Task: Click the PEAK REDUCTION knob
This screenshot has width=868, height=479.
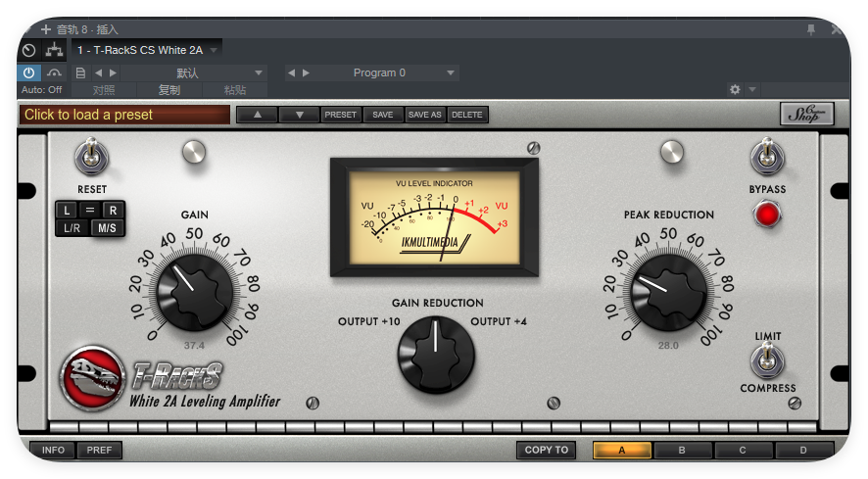Action: pos(669,292)
